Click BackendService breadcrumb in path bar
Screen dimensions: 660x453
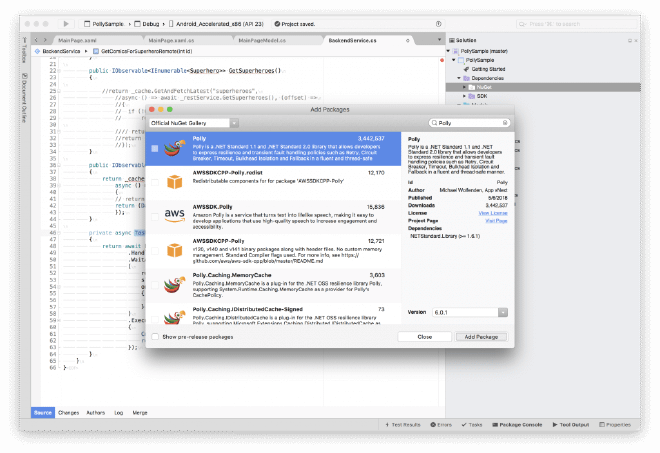61,51
